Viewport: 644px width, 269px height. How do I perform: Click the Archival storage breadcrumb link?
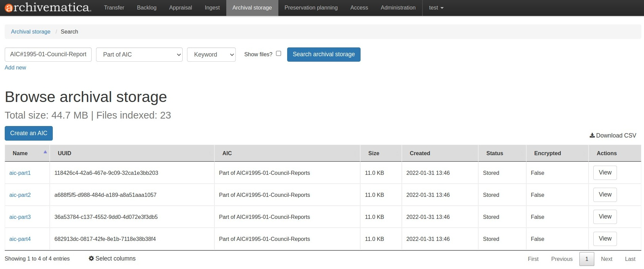pos(30,32)
